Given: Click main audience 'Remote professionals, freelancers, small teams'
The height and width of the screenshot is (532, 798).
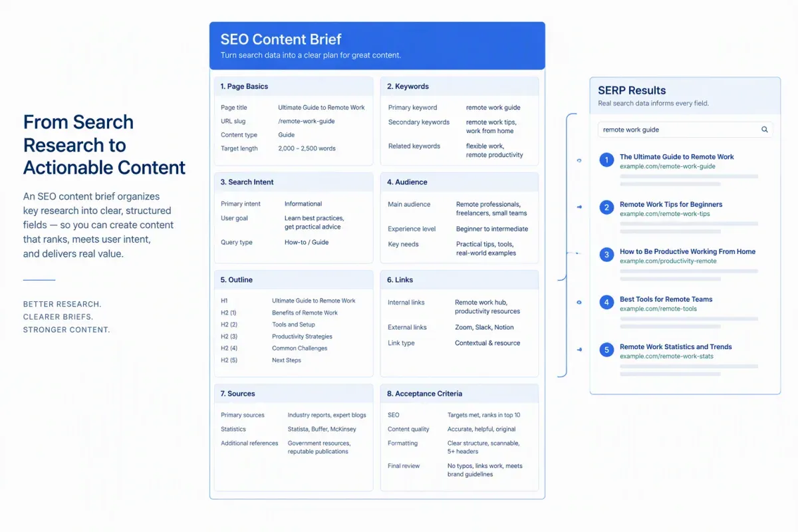Looking at the screenshot, I should point(491,209).
